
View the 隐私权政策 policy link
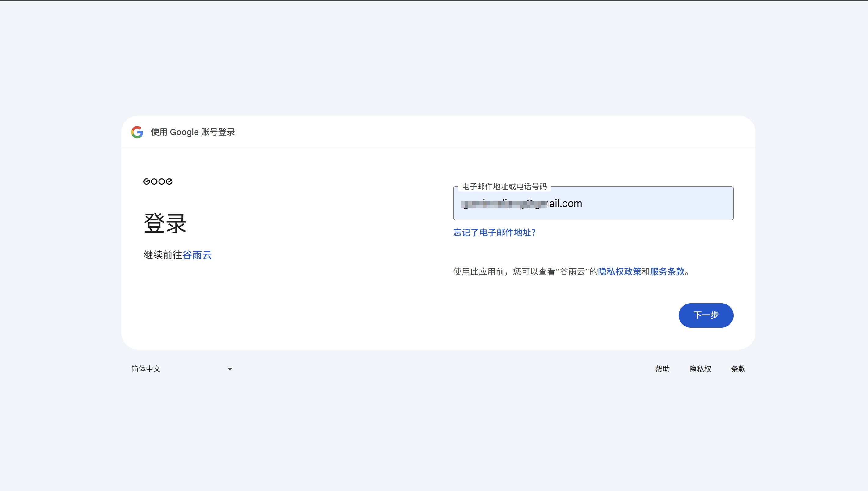[x=619, y=272]
